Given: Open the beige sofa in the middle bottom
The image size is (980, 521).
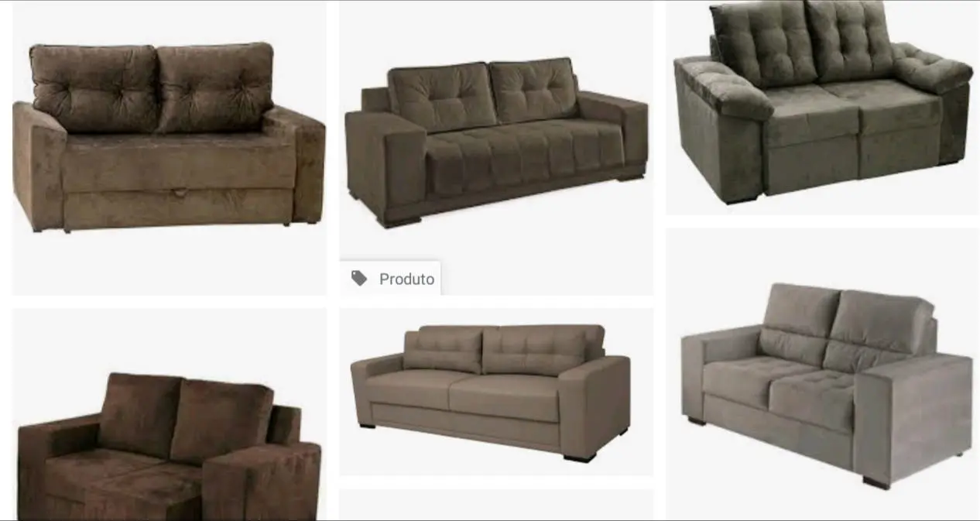Looking at the screenshot, I should [x=496, y=392].
